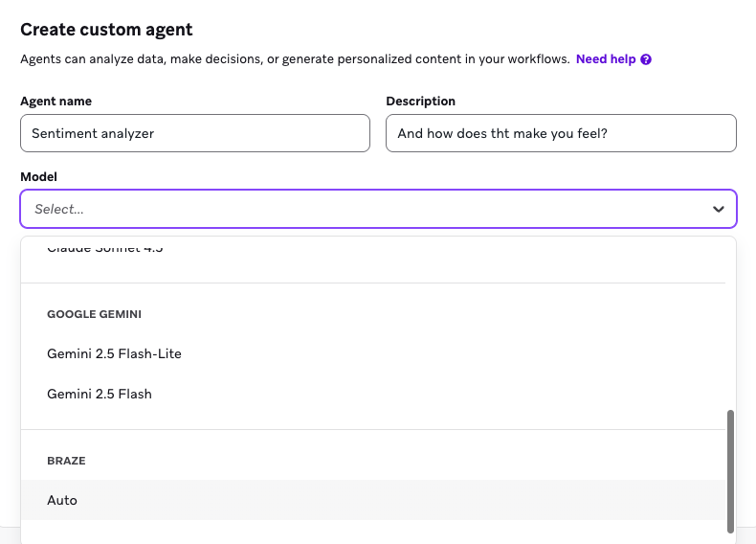Open the Model Select combo box
The width and height of the screenshot is (756, 544).
[x=364, y=209]
